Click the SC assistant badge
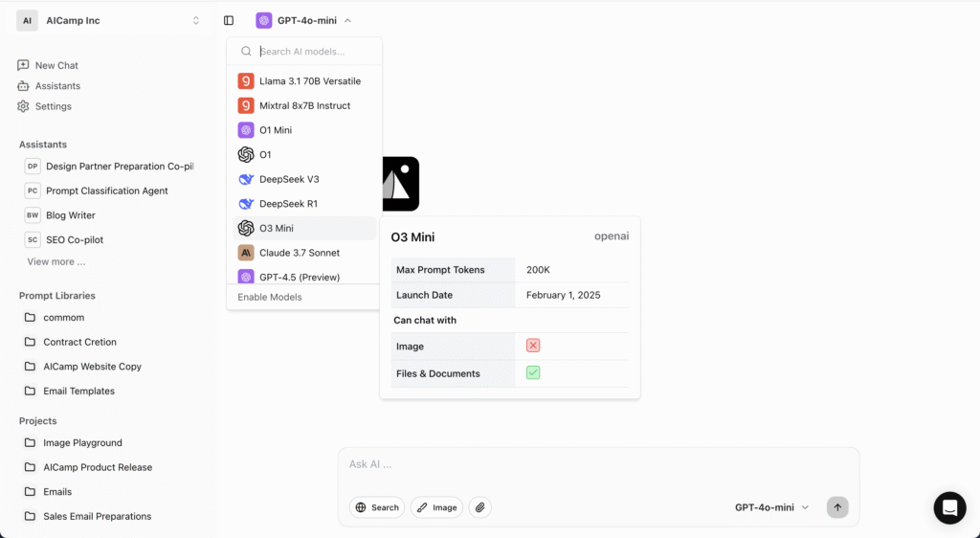Image resolution: width=980 pixels, height=538 pixels. pos(33,239)
